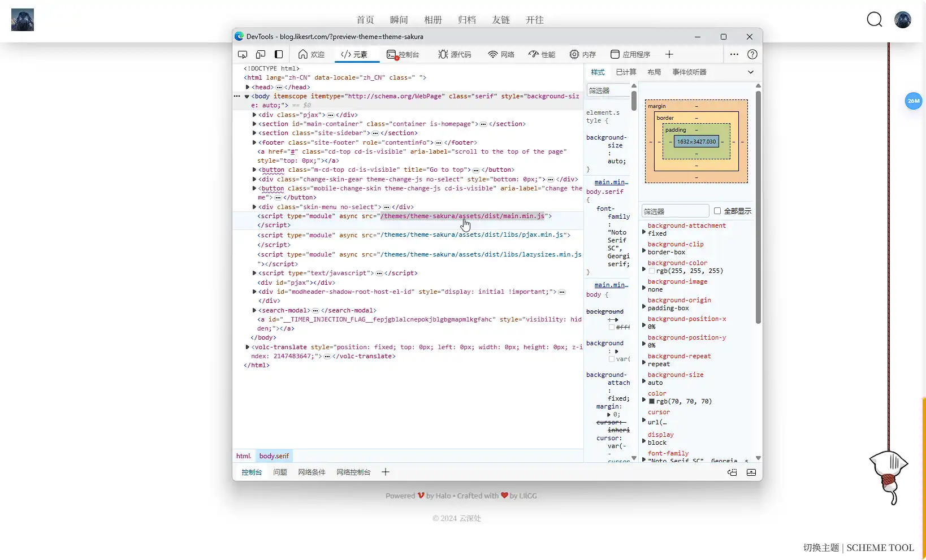Expand the site-sidebar section node
The image size is (926, 560).
(254, 133)
